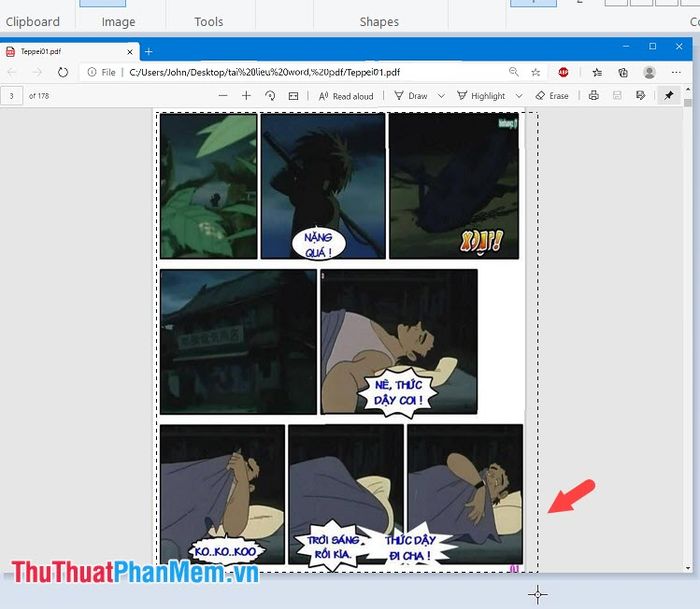Screen dimensions: 700x609
Task: Go back with the browser back arrow
Action: [x=12, y=72]
